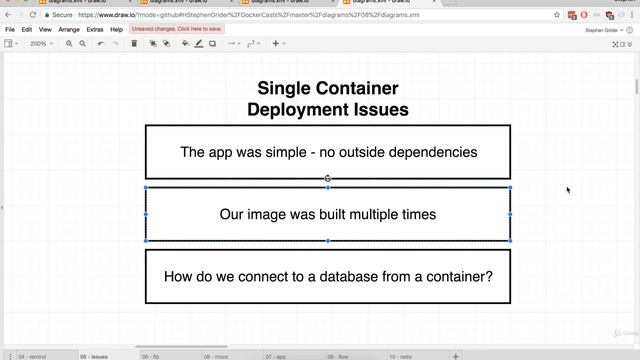The height and width of the screenshot is (360, 640).
Task: Click the zoom out magnifier icon
Action: (82, 43)
